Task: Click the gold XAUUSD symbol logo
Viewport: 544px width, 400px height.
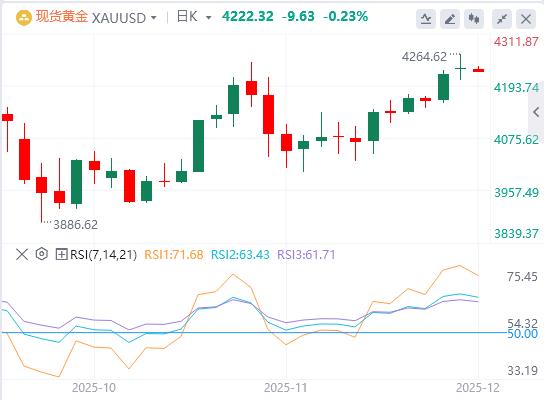Action: coord(24,17)
